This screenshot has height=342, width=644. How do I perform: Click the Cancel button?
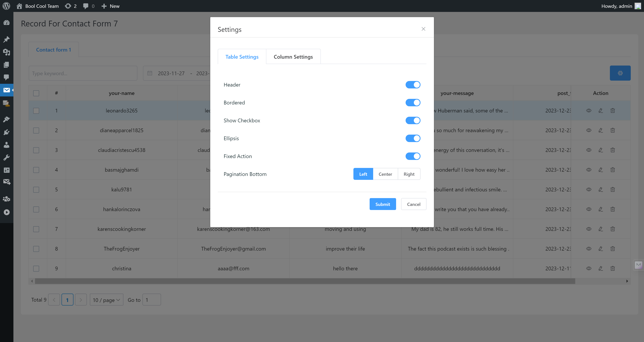click(413, 204)
